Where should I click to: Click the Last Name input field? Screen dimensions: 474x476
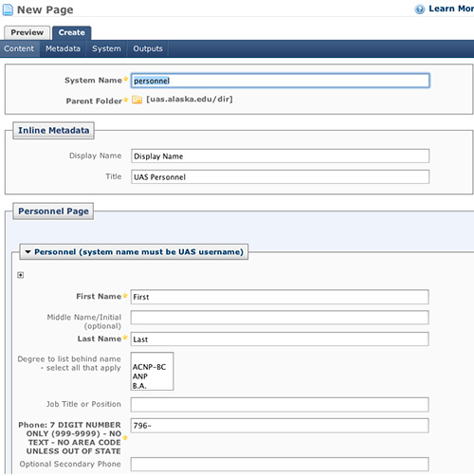point(280,339)
